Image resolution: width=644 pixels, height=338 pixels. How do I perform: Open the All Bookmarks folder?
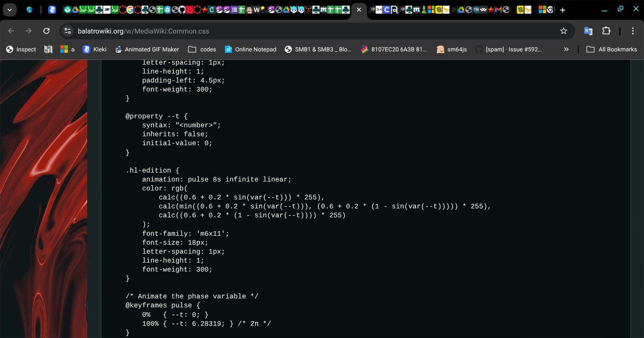tap(611, 49)
